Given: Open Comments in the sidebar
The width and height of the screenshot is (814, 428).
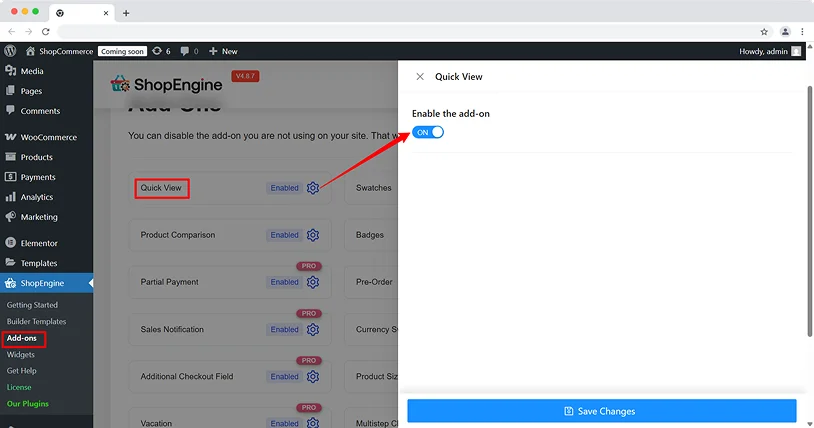Looking at the screenshot, I should [47, 111].
